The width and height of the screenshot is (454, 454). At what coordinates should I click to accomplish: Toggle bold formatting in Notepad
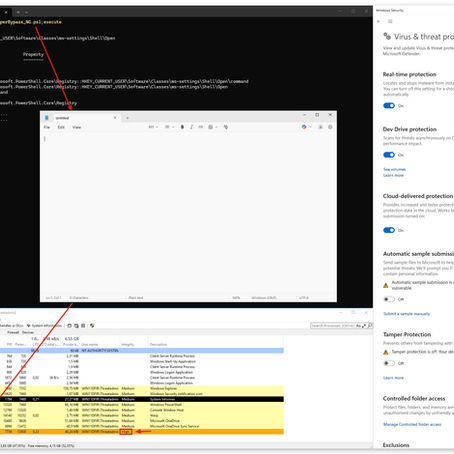[182, 127]
